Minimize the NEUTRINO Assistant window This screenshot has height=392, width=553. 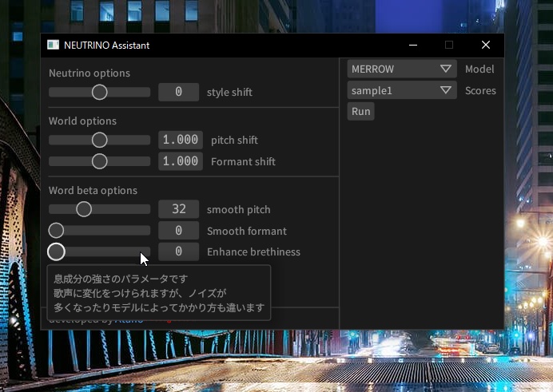tap(413, 45)
